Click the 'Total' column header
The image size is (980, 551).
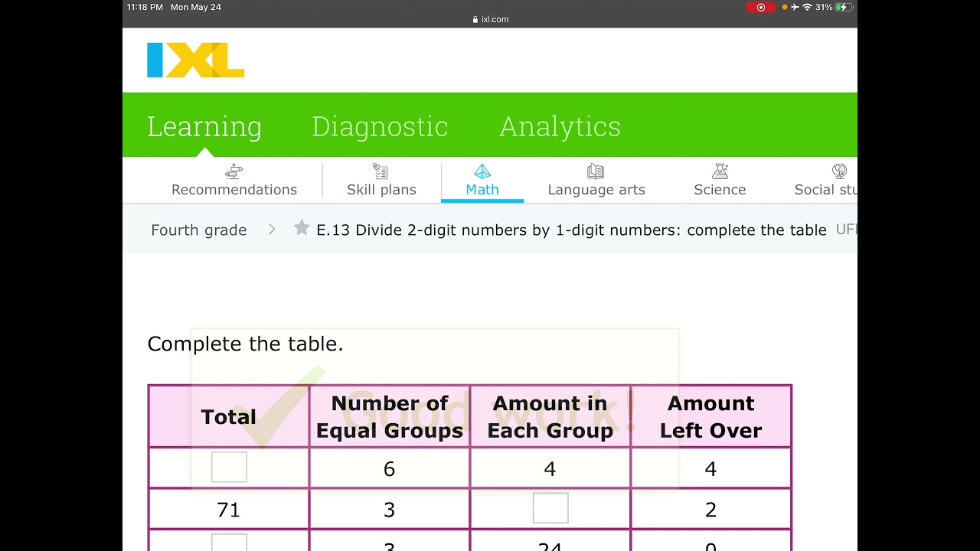coord(228,417)
